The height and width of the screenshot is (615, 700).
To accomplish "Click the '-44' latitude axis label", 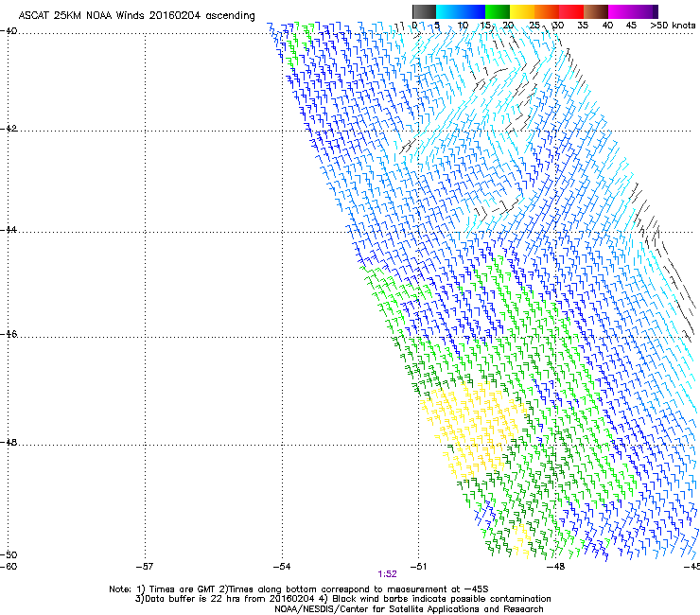I will [9, 230].
